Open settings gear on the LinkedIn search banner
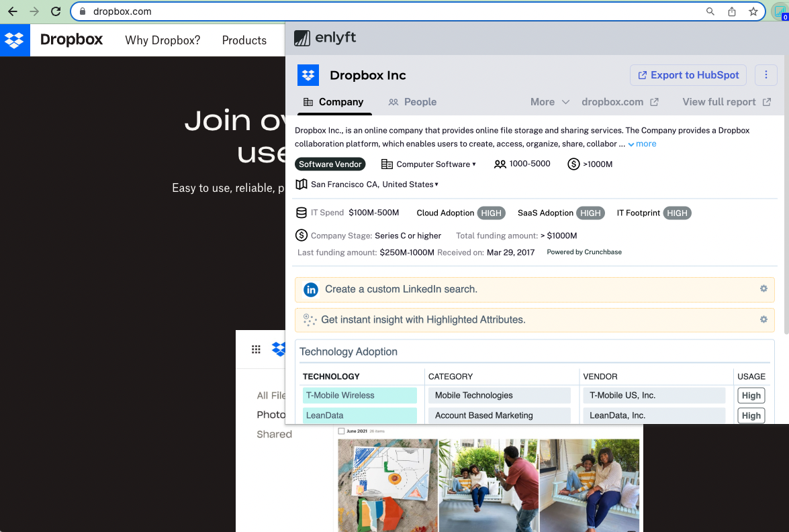The width and height of the screenshot is (789, 532). tap(763, 288)
